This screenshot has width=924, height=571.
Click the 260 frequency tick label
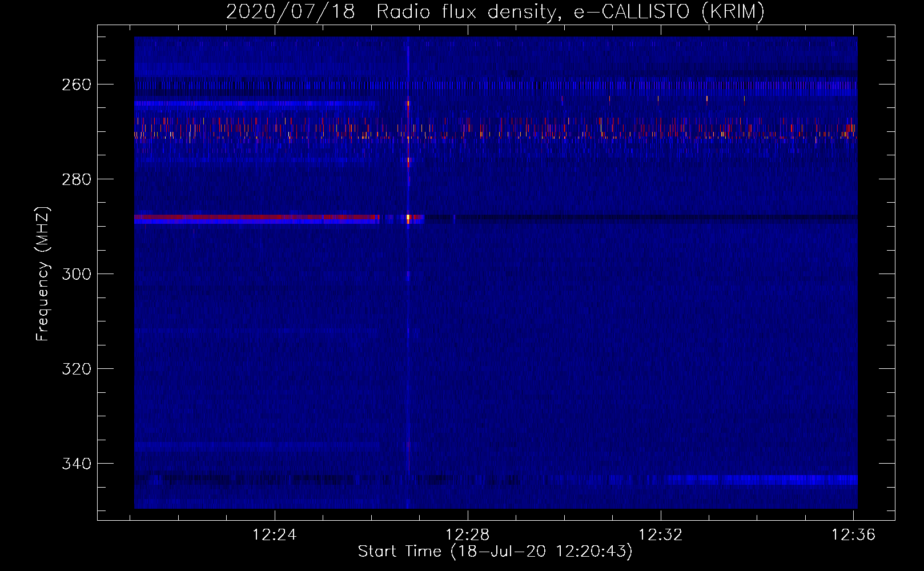click(x=77, y=85)
